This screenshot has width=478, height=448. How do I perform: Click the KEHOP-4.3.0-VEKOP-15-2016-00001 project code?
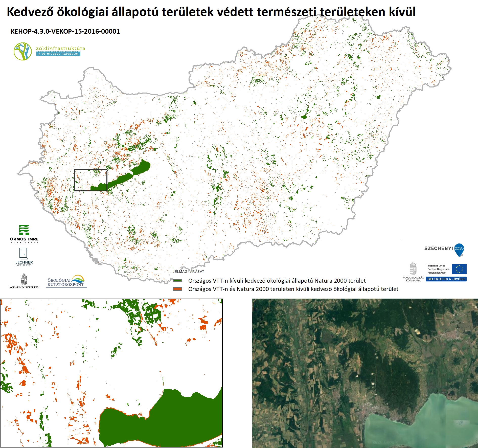pos(65,31)
